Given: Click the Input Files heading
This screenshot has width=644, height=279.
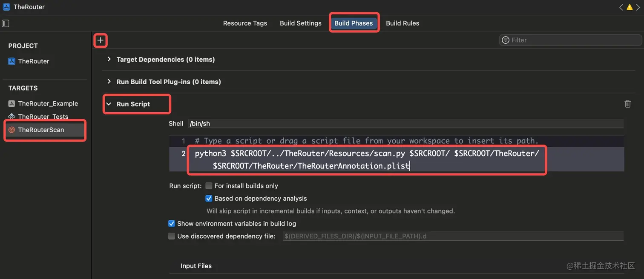Looking at the screenshot, I should [x=196, y=266].
